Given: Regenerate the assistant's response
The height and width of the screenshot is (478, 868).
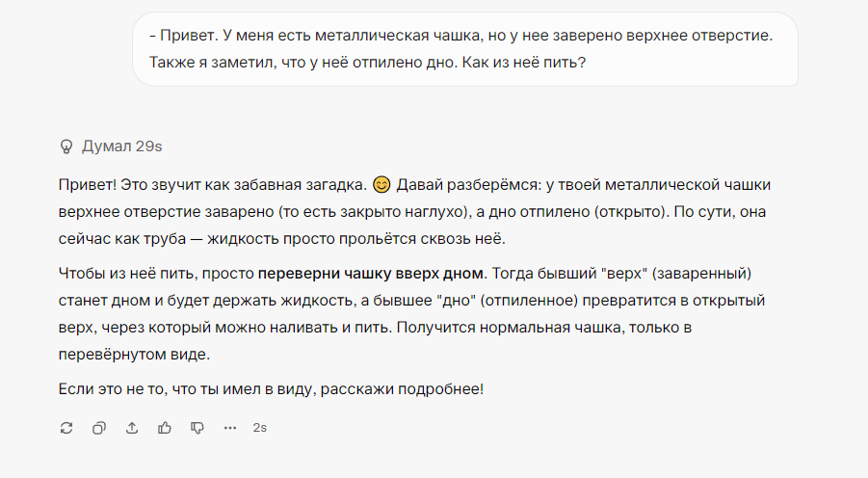Looking at the screenshot, I should pos(66,427).
